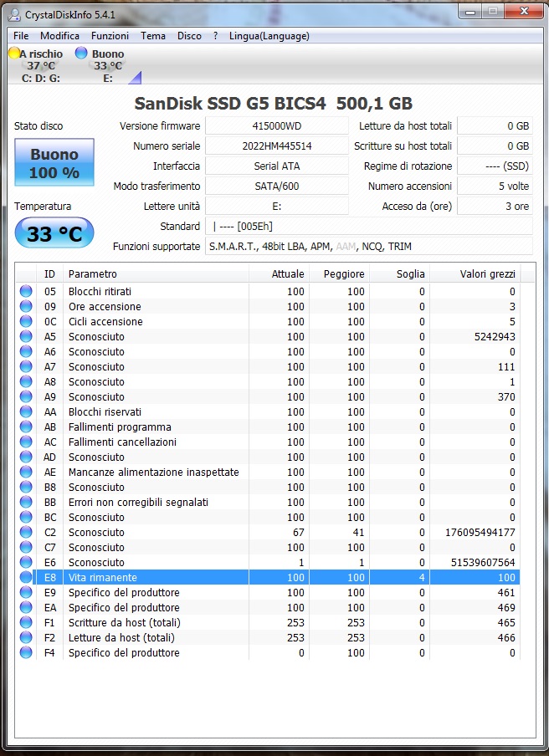Click status orb for BB Errori non corregibili
The image size is (549, 756).
click(x=26, y=502)
